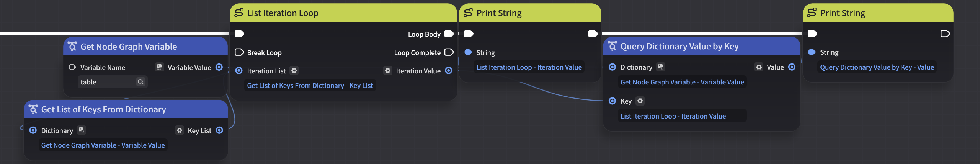The image size is (980, 164).
Task: Click the gear icon beside Key
Action: pyautogui.click(x=640, y=101)
